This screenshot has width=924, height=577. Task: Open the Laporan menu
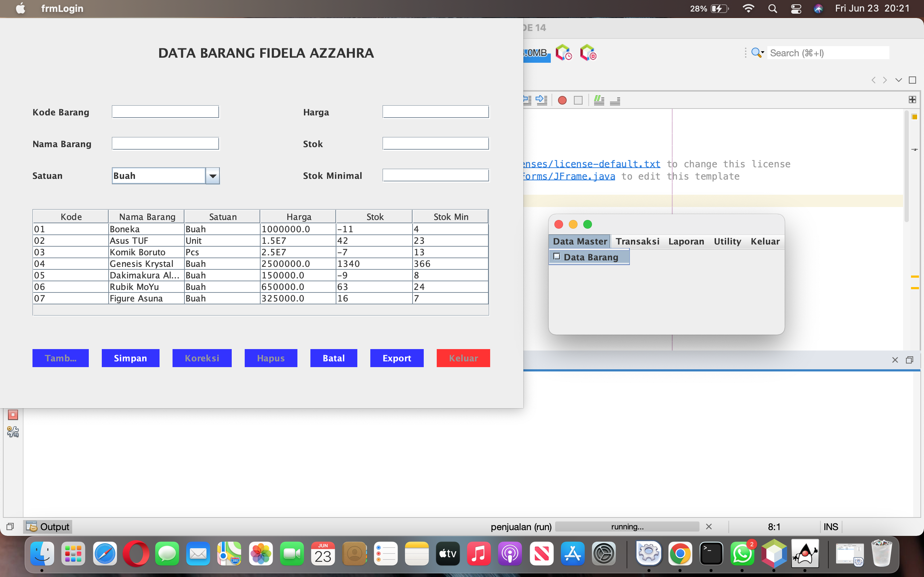(686, 241)
